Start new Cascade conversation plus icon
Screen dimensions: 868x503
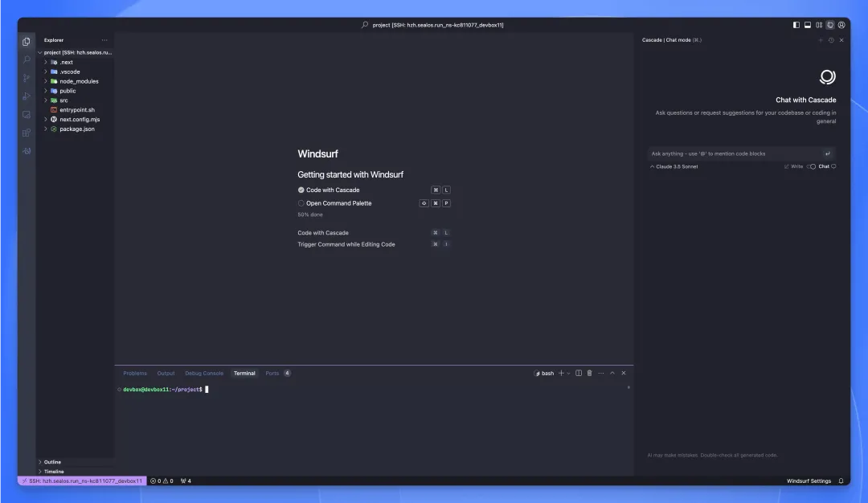(821, 40)
